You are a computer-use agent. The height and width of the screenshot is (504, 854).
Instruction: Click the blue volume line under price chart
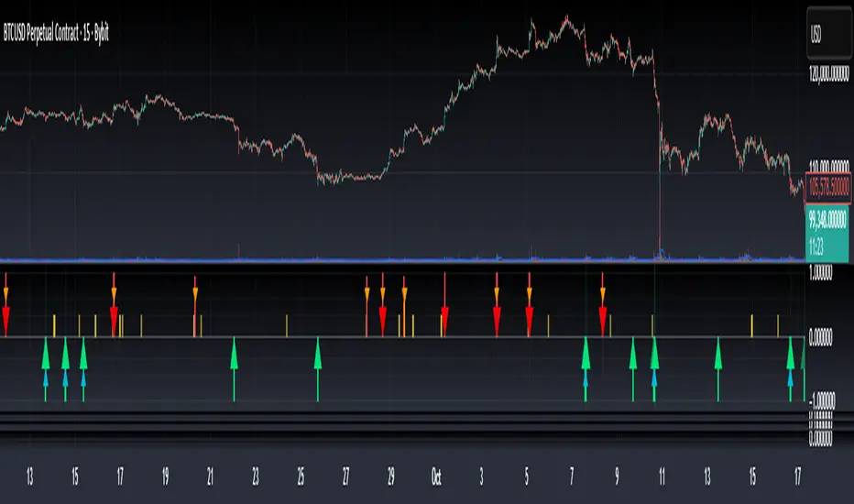[402, 260]
